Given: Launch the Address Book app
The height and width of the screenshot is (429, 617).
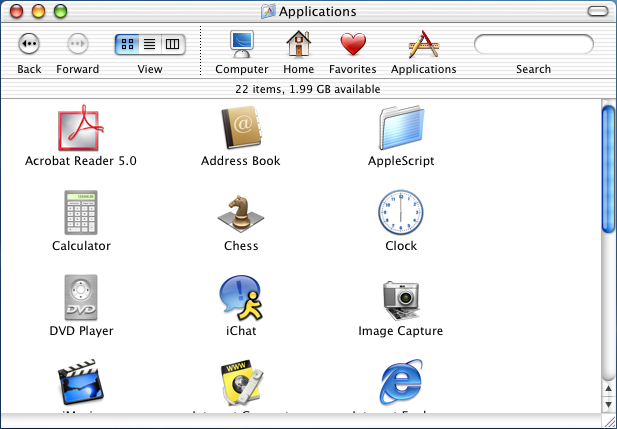Looking at the screenshot, I should click(x=240, y=128).
